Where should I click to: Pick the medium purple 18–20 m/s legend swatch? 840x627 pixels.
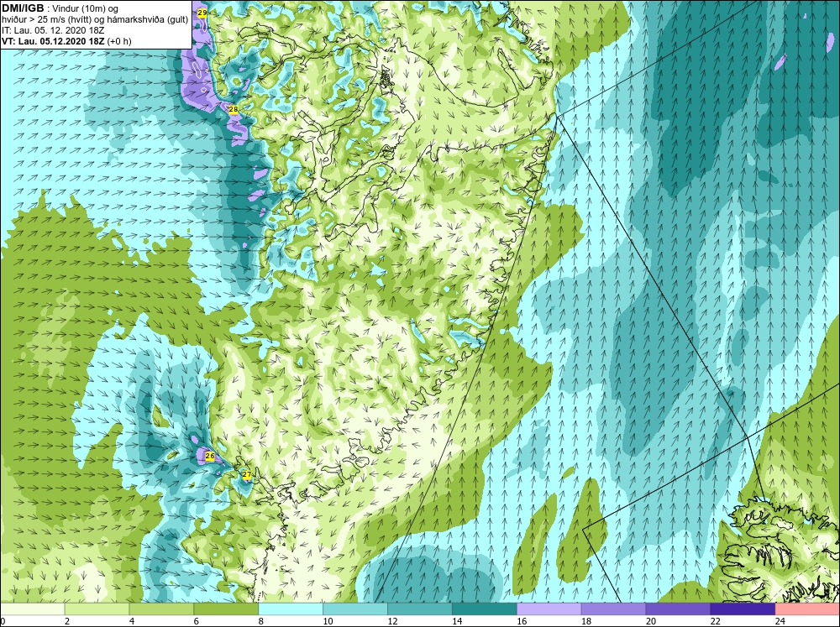pyautogui.click(x=613, y=609)
